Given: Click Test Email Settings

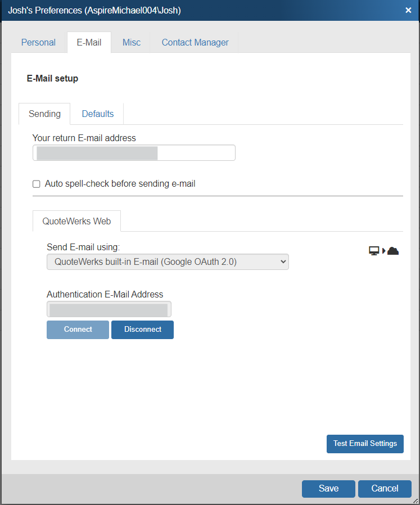Looking at the screenshot, I should point(365,444).
